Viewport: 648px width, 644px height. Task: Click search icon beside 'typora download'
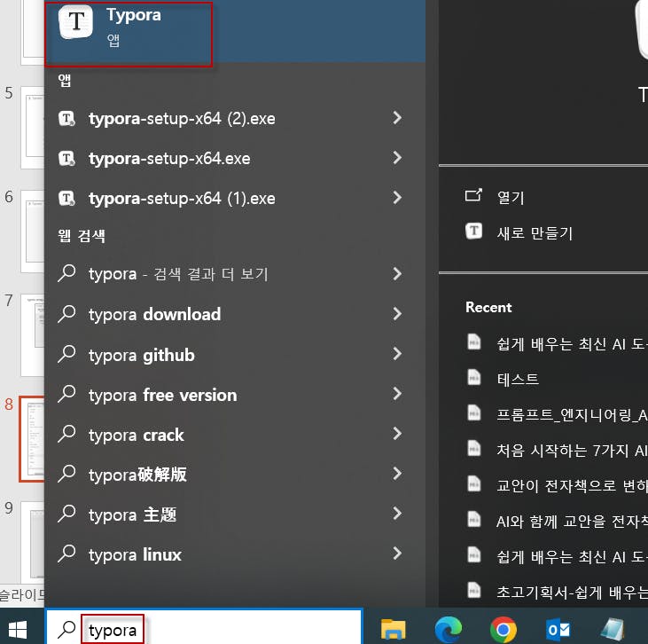click(x=66, y=313)
